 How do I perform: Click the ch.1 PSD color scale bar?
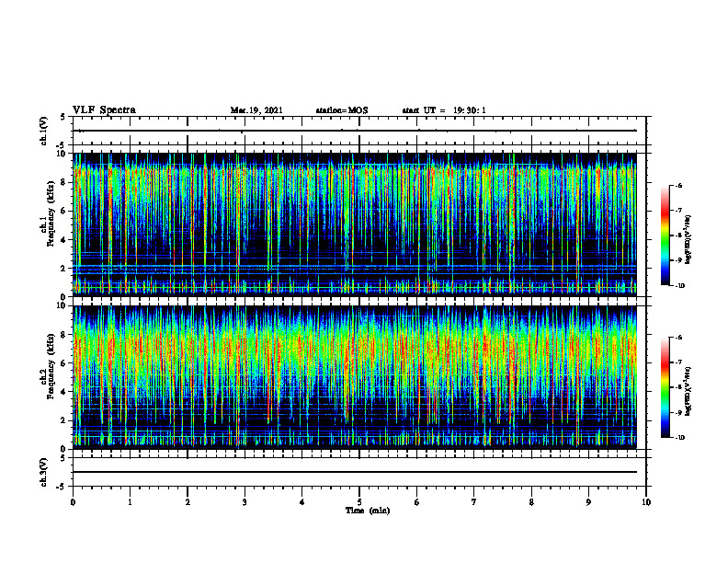click(x=665, y=236)
